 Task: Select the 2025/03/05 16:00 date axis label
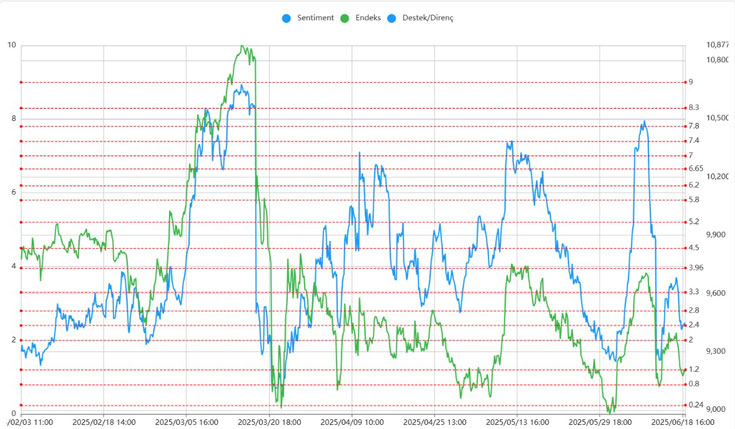tap(186, 422)
